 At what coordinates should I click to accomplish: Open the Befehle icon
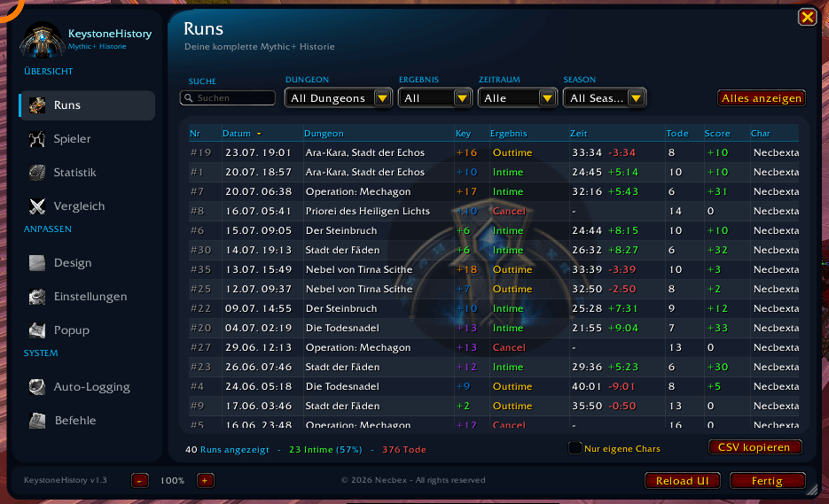pyautogui.click(x=37, y=421)
